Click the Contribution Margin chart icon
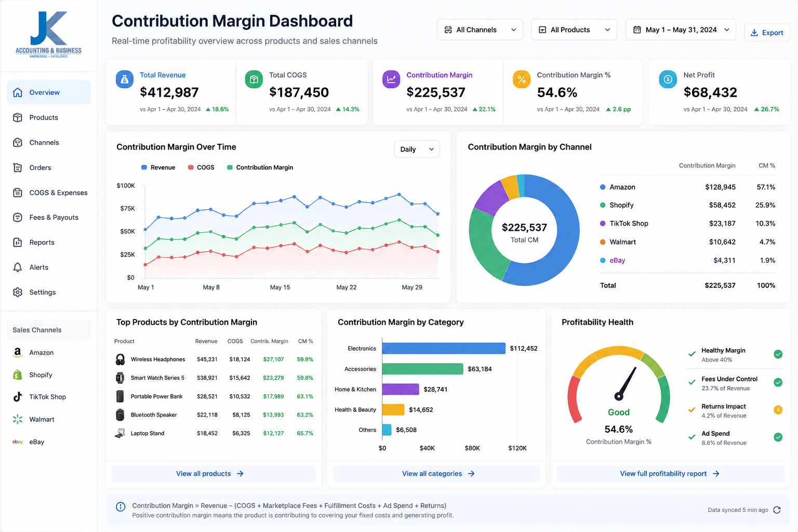This screenshot has width=798, height=532. pyautogui.click(x=391, y=79)
